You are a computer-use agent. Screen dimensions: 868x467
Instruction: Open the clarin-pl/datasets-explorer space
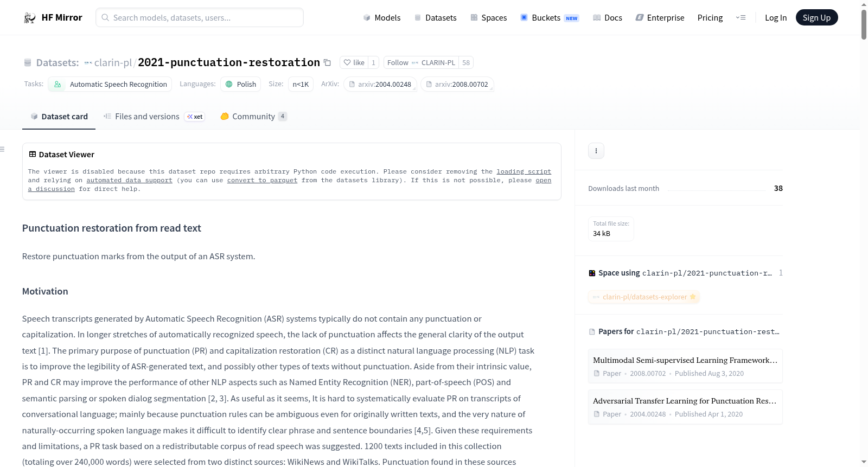pyautogui.click(x=644, y=297)
